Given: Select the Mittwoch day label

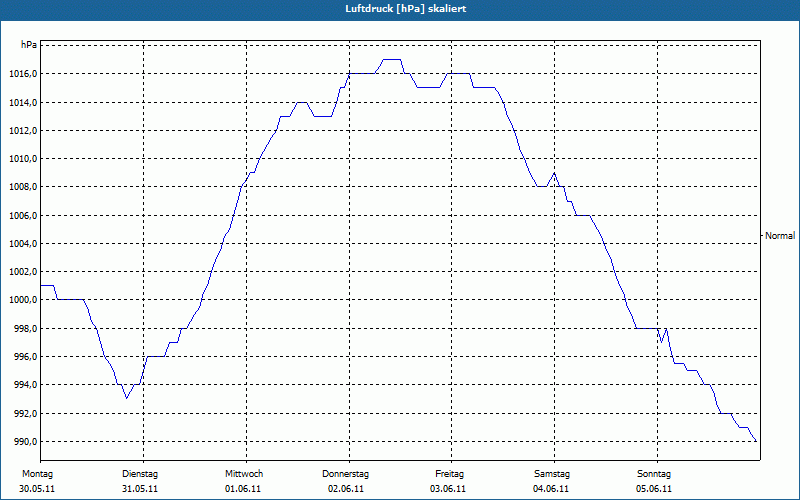Looking at the screenshot, I should (x=244, y=474).
